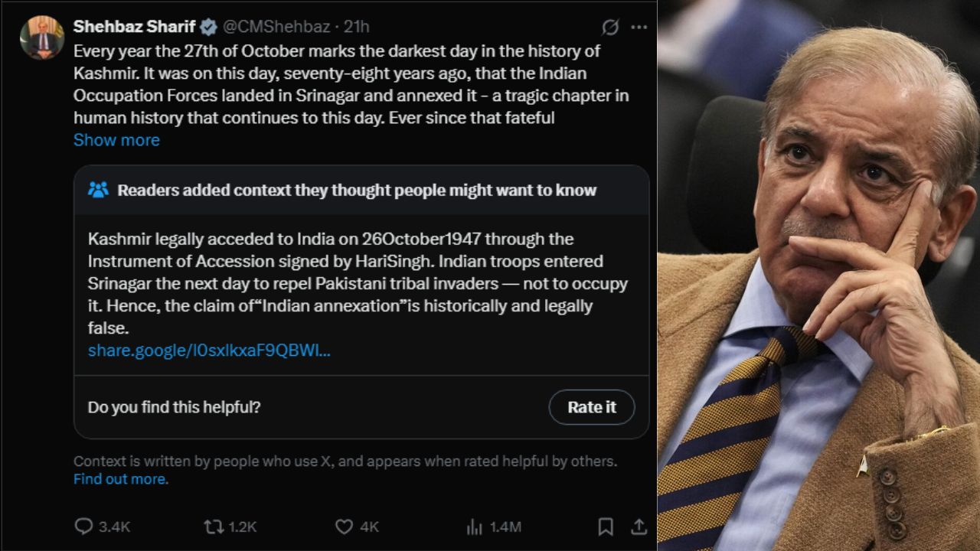The width and height of the screenshot is (980, 551).
Task: Click the Grok slashed-circle icon
Action: tap(610, 28)
